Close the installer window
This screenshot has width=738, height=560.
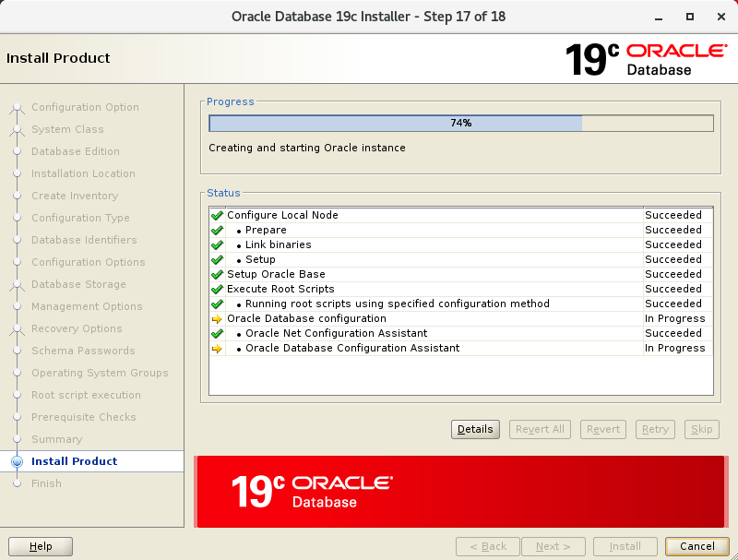pos(721,17)
